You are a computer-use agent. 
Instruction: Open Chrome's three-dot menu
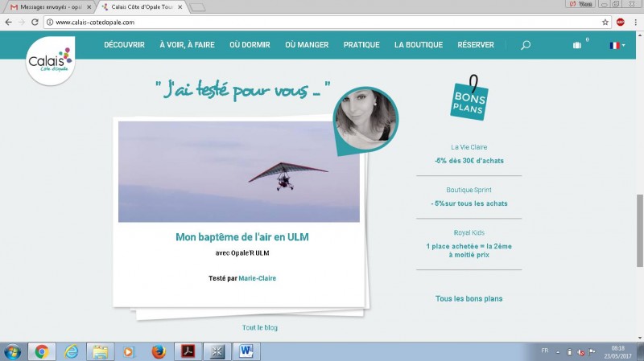pos(635,22)
